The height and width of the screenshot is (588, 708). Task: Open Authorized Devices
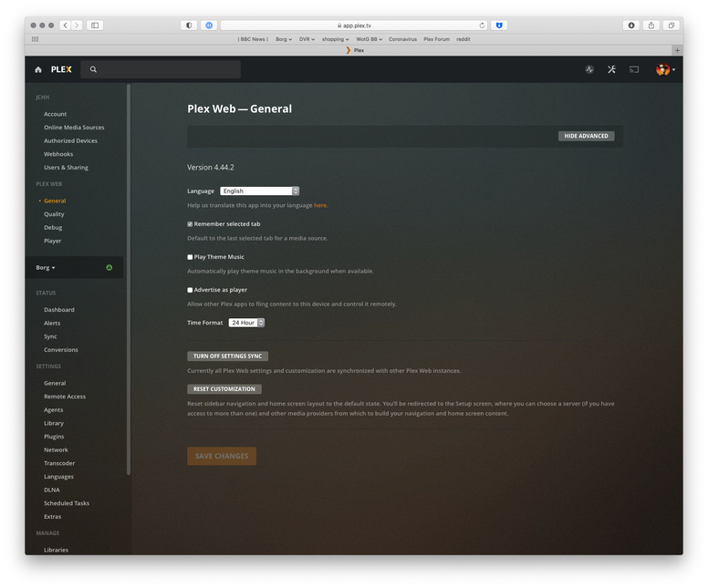click(70, 140)
